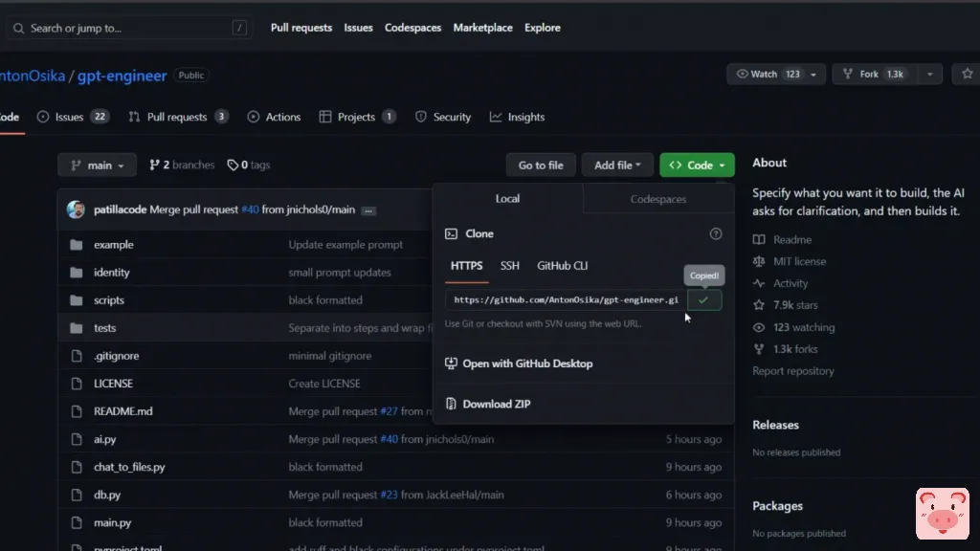The width and height of the screenshot is (980, 551).
Task: Select the HTTPS clone tab
Action: coord(466,266)
